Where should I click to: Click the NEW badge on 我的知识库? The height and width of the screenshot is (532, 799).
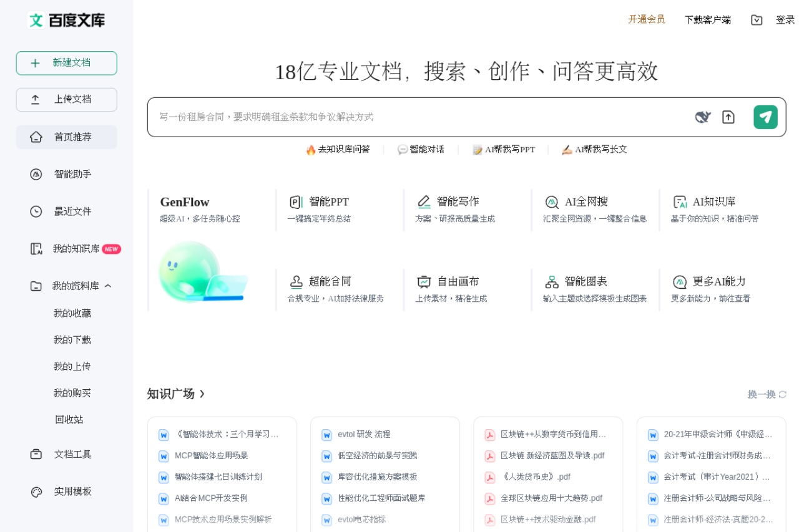(112, 249)
